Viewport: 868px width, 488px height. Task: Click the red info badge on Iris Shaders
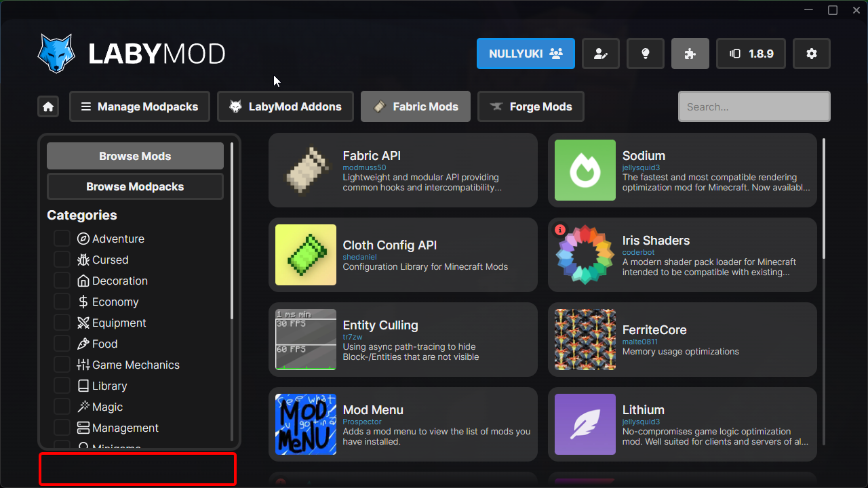pyautogui.click(x=560, y=230)
